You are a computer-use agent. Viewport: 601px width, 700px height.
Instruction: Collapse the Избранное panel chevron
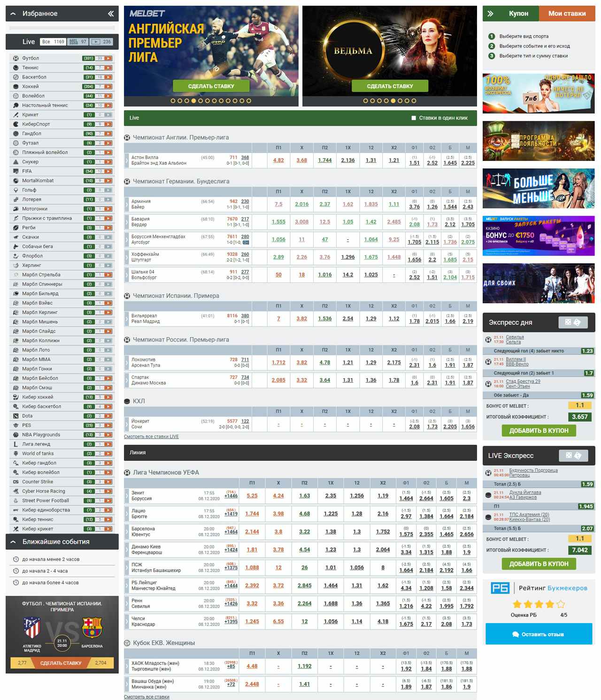(14, 14)
